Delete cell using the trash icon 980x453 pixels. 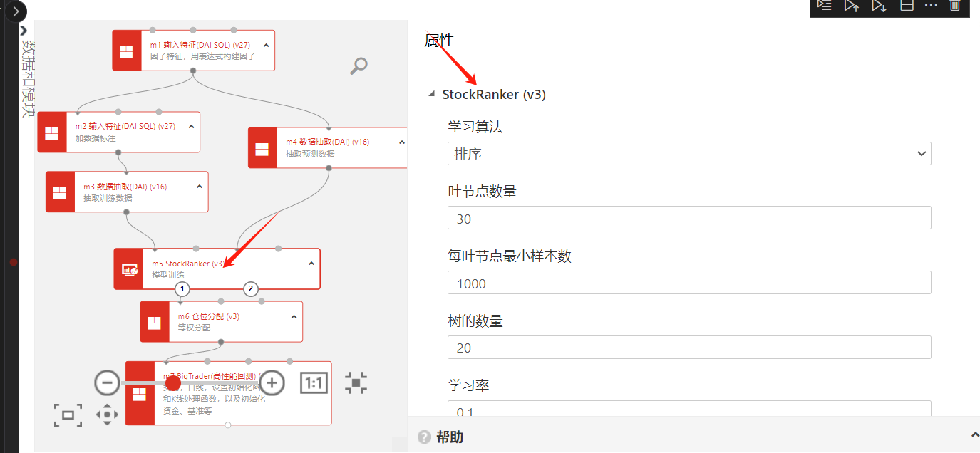955,6
